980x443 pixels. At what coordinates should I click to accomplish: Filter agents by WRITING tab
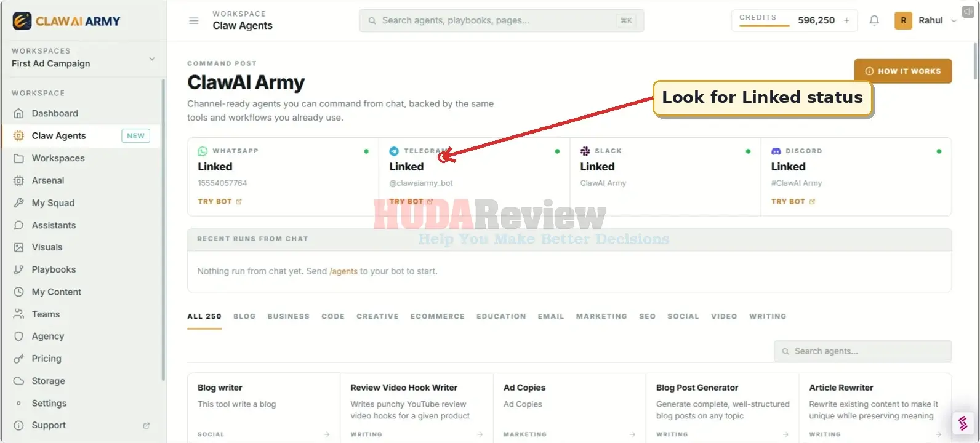tap(768, 316)
